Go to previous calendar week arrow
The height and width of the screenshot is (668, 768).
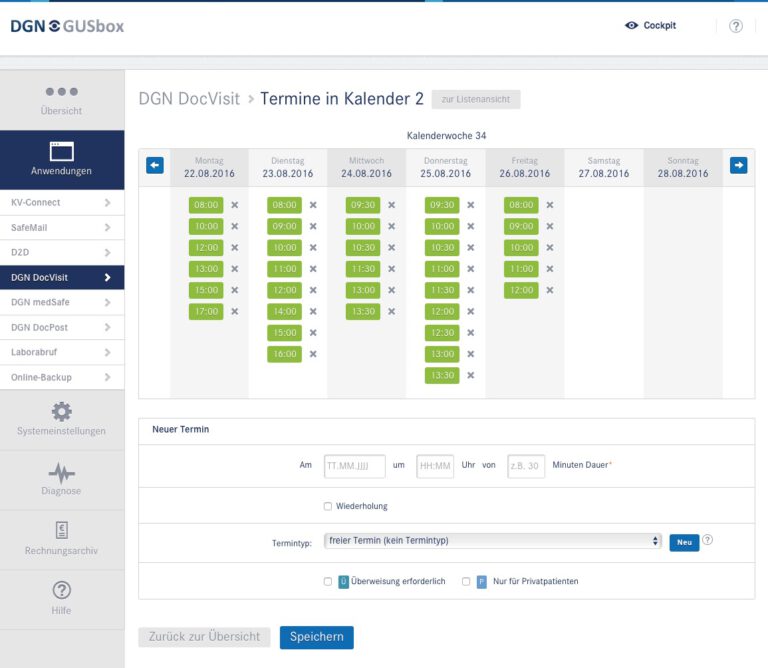(155, 166)
